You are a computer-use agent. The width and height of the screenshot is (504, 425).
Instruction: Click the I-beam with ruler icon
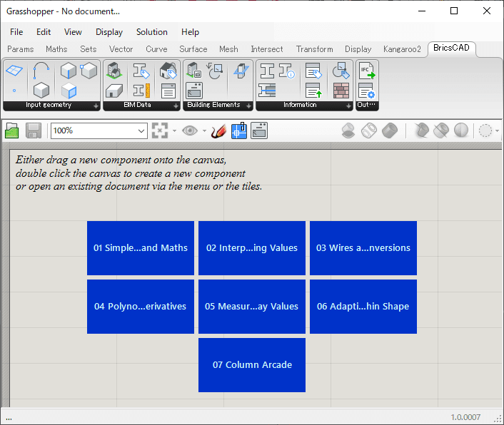(141, 90)
